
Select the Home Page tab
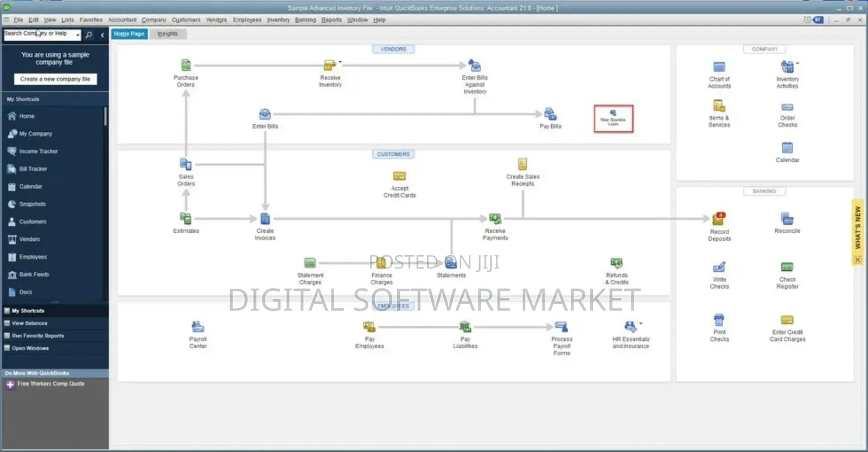129,34
